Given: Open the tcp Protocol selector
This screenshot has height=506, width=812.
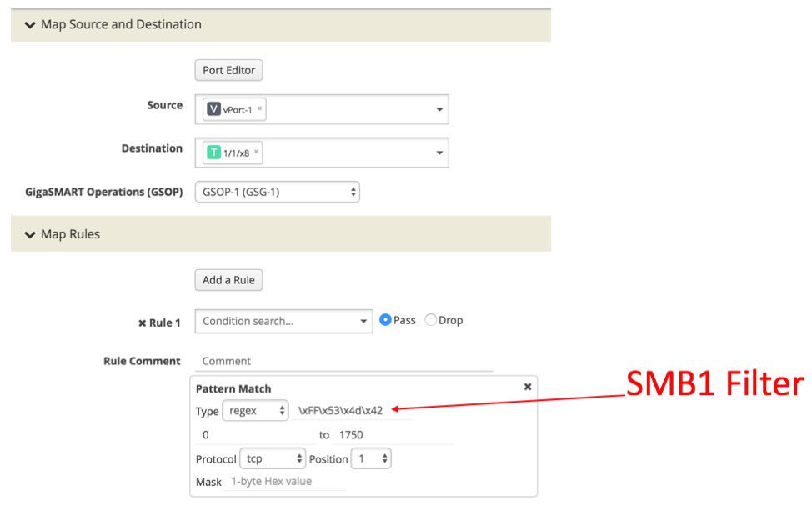Looking at the screenshot, I should (273, 458).
